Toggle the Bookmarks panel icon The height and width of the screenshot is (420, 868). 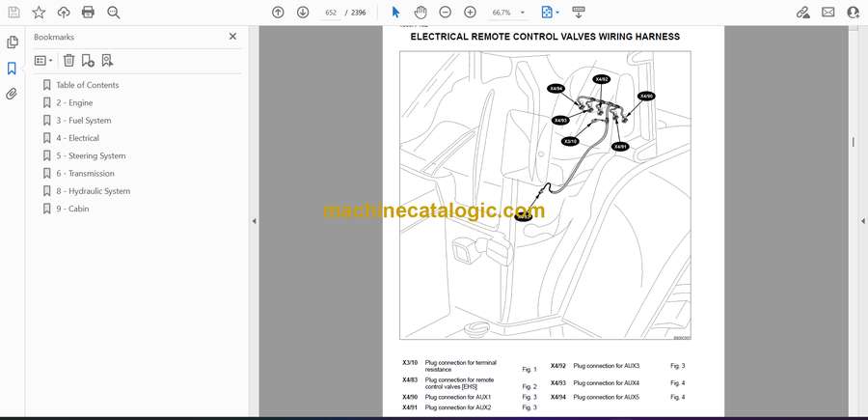[x=12, y=69]
